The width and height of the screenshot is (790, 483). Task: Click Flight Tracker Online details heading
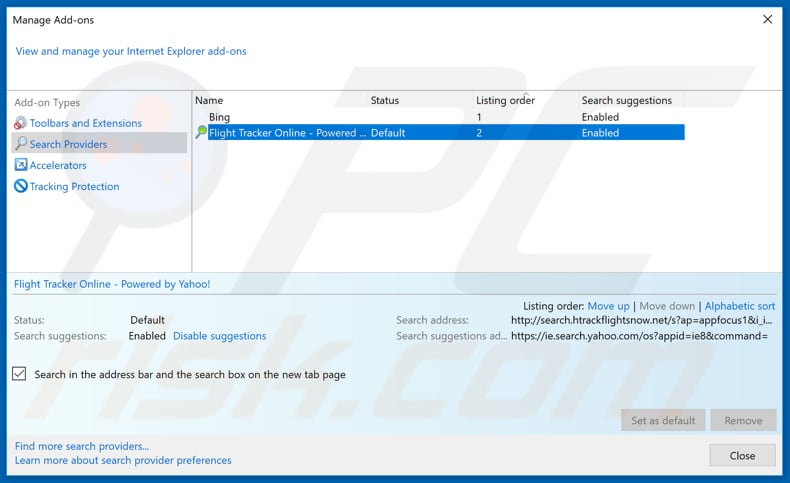[112, 284]
